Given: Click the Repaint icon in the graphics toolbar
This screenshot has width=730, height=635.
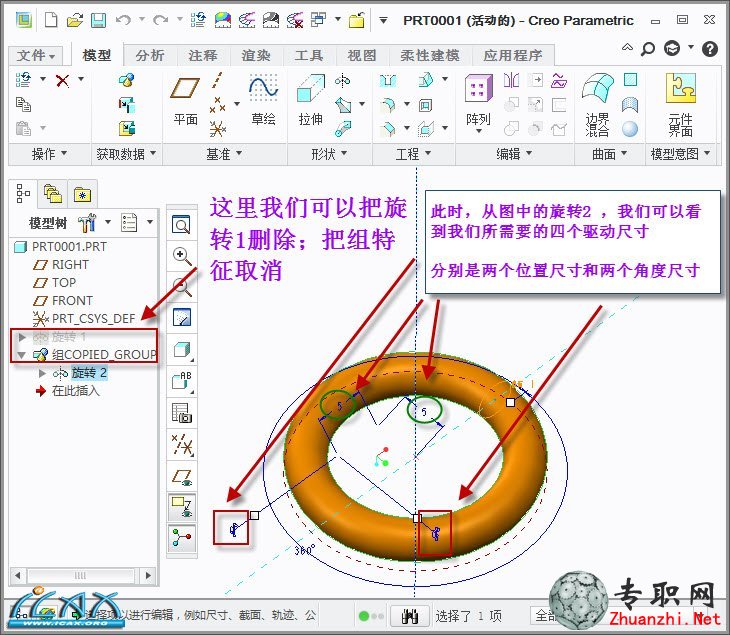Looking at the screenshot, I should 182,317.
